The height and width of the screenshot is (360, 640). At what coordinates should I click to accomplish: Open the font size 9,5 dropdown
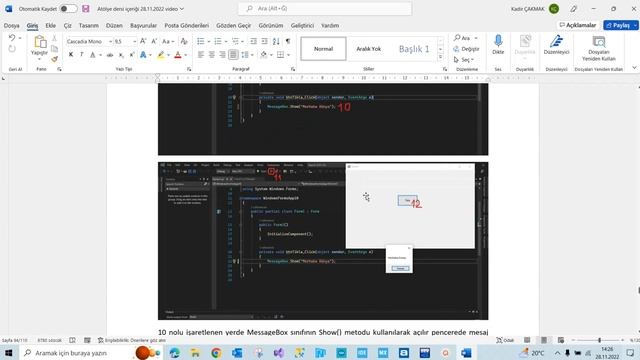tap(134, 42)
